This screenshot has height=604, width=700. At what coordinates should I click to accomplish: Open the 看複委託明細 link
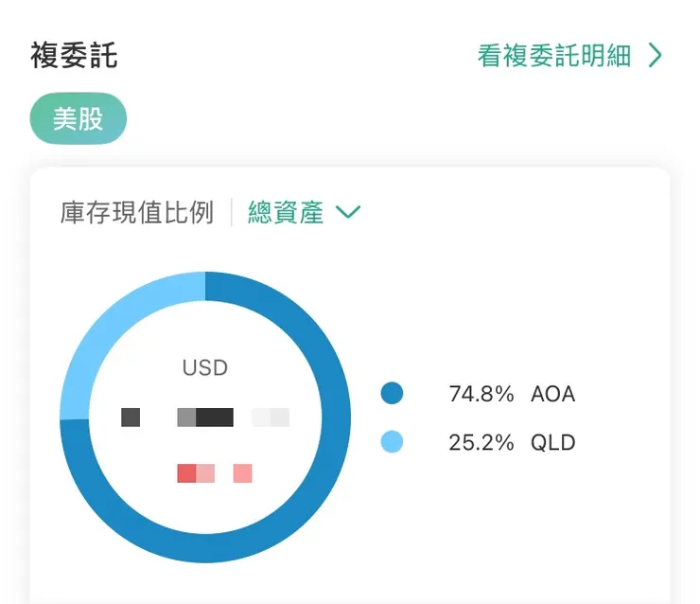click(554, 56)
